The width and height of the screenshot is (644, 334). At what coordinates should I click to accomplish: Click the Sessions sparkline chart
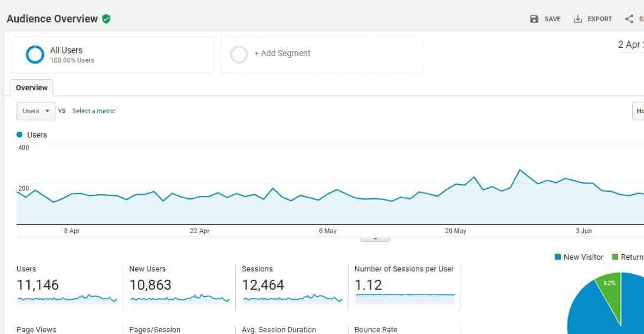(x=293, y=299)
